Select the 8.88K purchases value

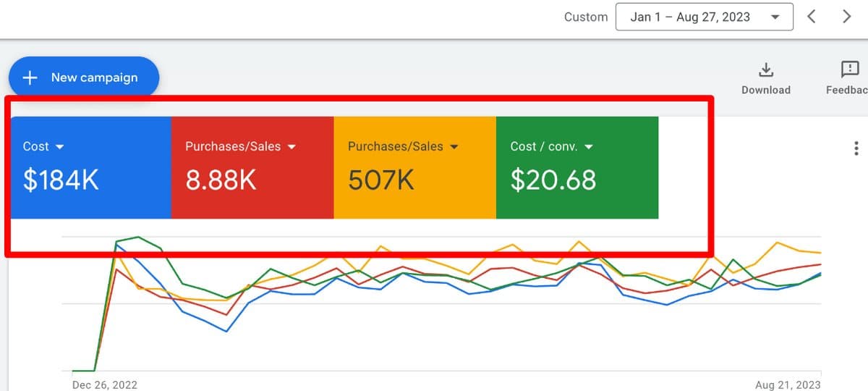tap(221, 180)
